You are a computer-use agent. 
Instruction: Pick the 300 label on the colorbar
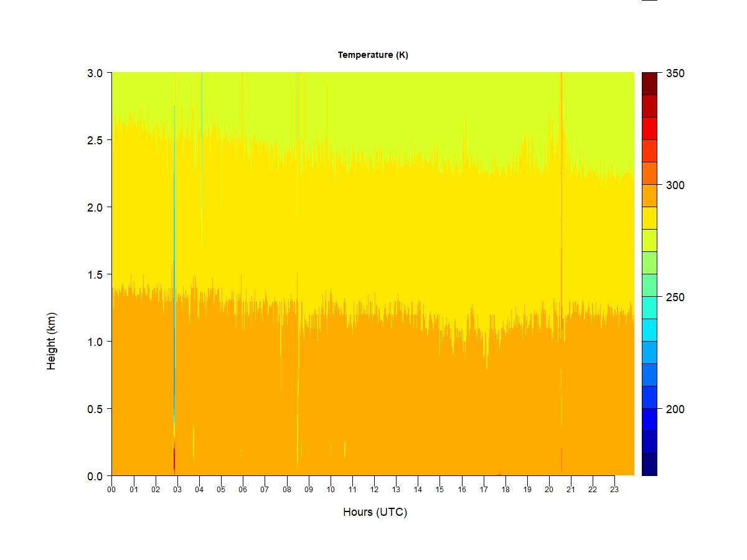(675, 185)
